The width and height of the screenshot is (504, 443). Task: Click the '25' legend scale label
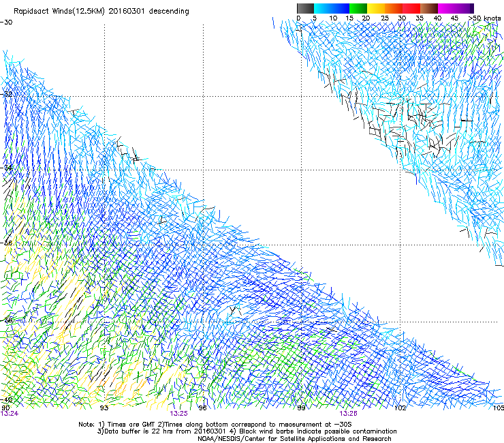pos(384,18)
